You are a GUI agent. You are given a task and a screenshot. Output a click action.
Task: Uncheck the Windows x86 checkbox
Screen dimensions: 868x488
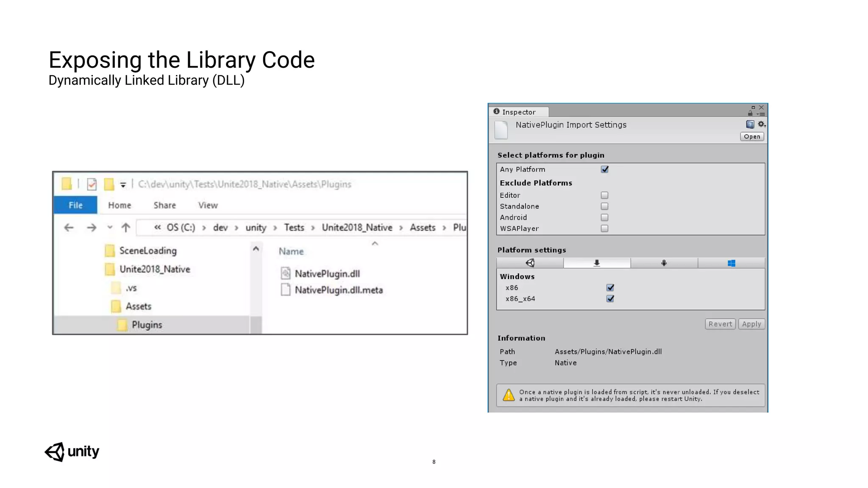[610, 288]
